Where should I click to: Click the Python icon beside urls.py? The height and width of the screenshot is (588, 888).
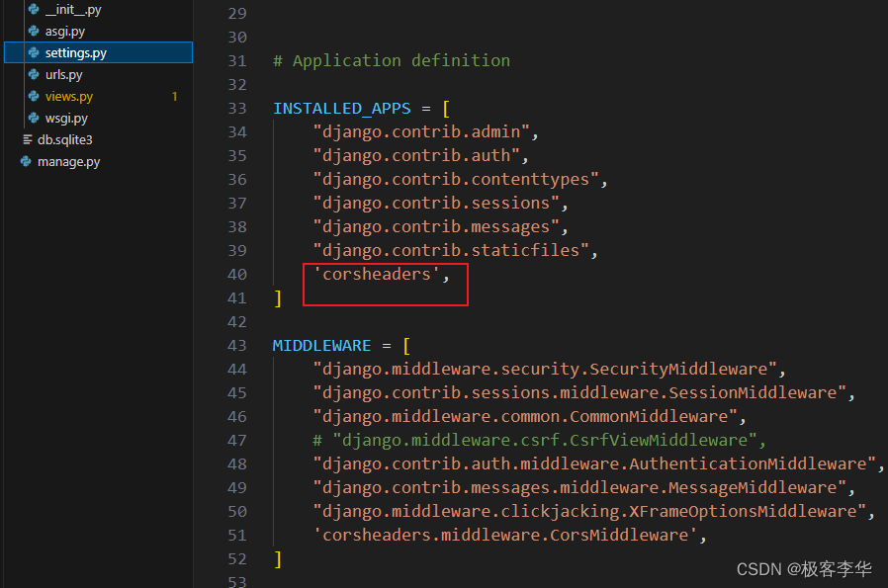click(x=34, y=74)
